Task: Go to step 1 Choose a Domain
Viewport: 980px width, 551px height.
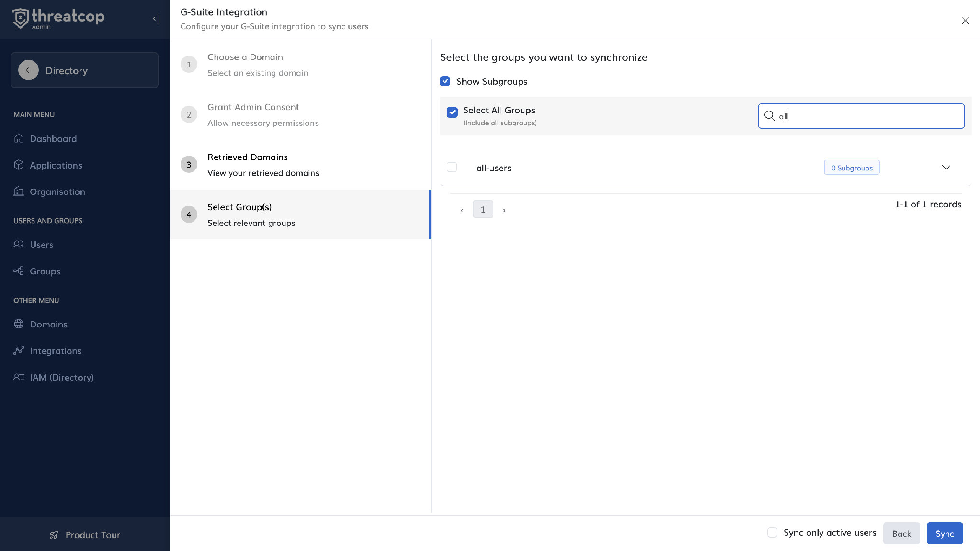Action: (x=300, y=65)
